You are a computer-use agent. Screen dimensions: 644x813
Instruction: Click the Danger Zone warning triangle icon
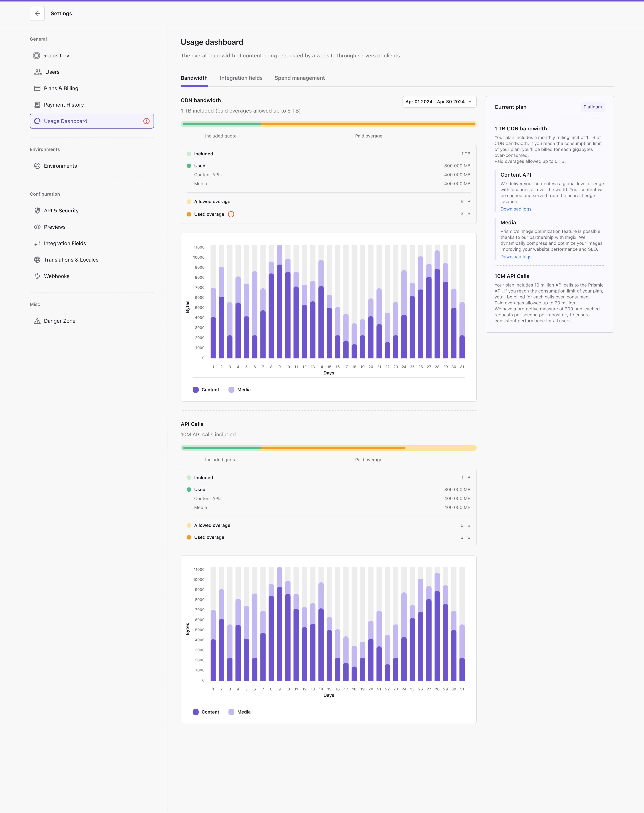click(x=37, y=321)
